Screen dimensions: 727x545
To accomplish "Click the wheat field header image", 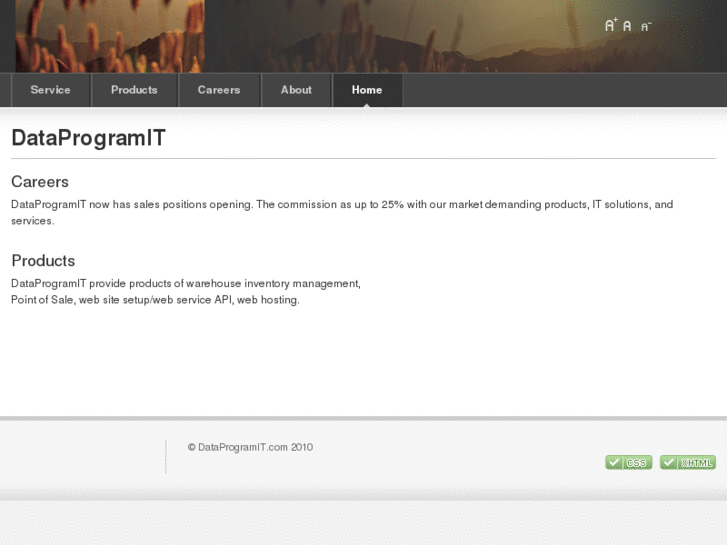I will coord(110,36).
